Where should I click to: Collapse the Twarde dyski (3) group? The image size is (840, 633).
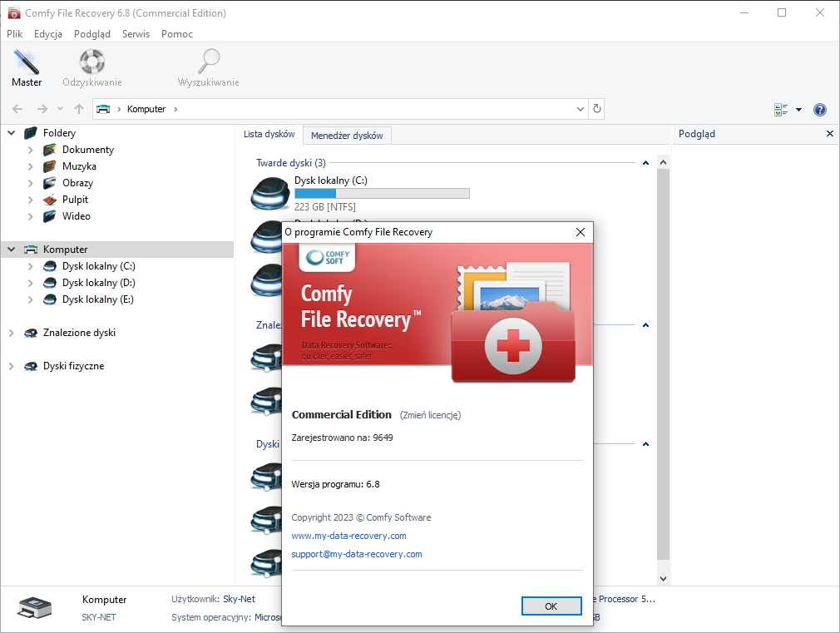[x=645, y=163]
